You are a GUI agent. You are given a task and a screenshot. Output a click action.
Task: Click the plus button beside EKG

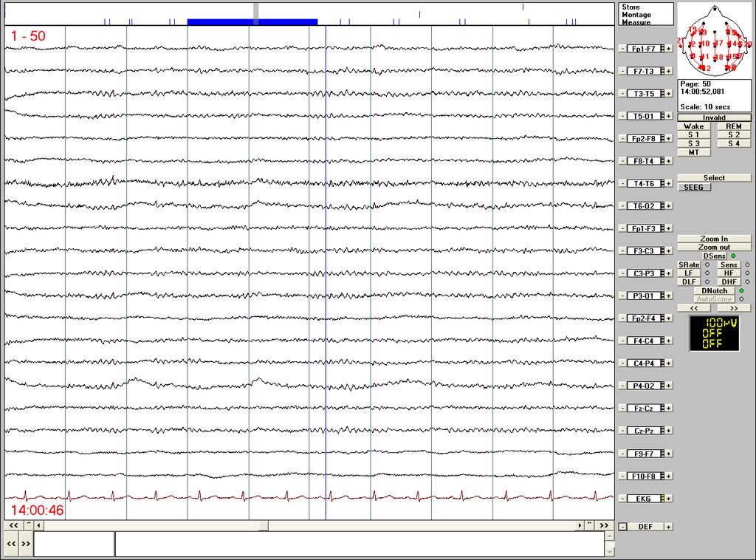tap(669, 499)
